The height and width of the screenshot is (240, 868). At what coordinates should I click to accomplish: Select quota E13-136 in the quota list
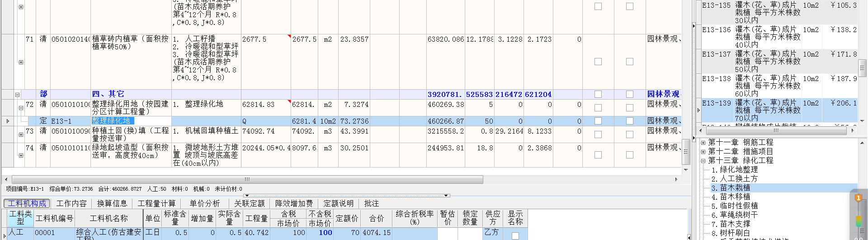pyautogui.click(x=779, y=37)
